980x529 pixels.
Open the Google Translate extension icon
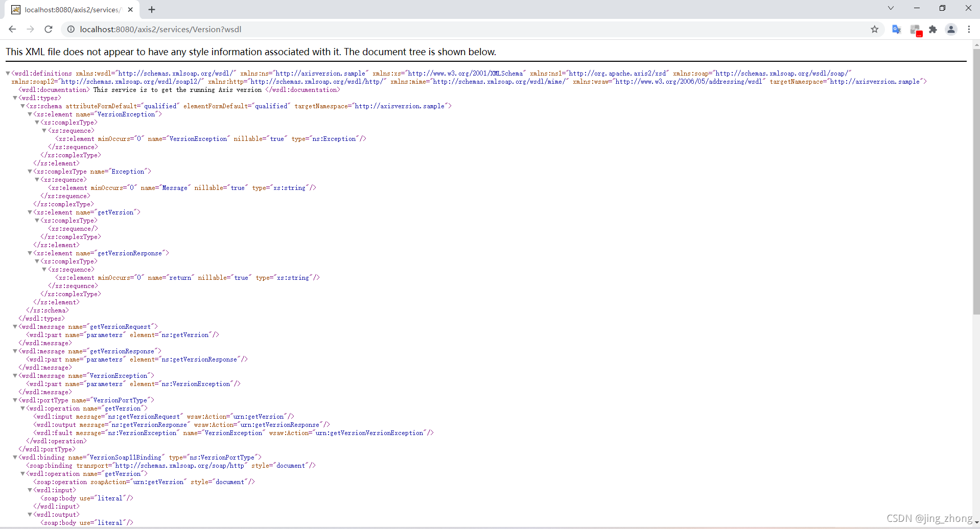[x=896, y=29]
